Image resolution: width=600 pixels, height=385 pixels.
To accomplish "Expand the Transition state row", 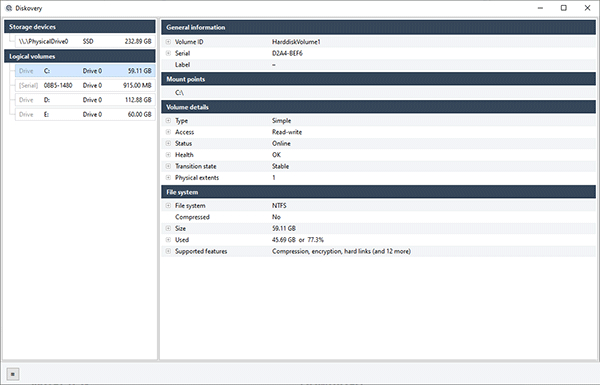I will 168,166.
